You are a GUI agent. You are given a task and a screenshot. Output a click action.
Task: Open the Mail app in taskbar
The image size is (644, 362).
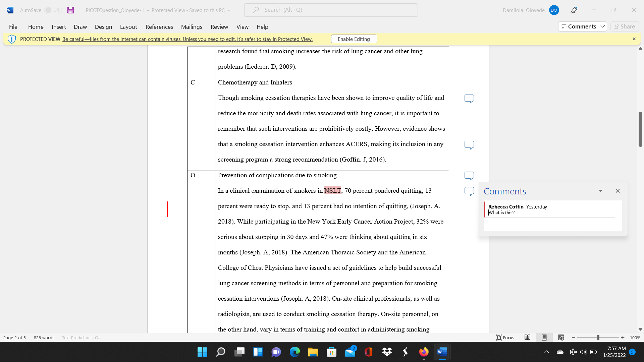click(350, 352)
